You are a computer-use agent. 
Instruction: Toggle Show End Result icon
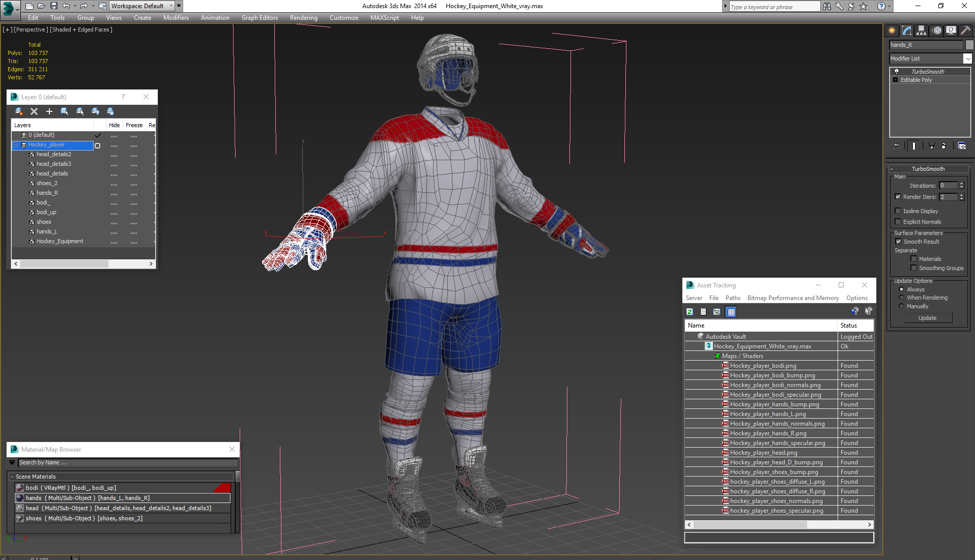[914, 146]
